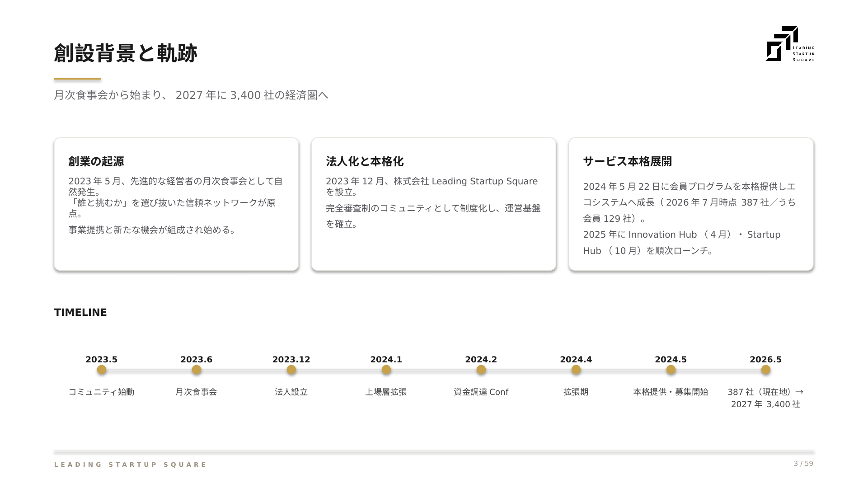Click the TIMELINE section label
Screen dimensions: 868x488
(x=80, y=312)
